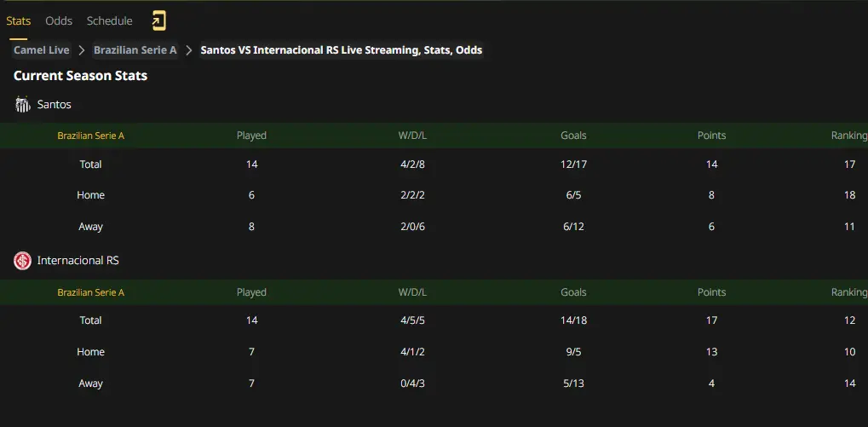Screen dimensions: 868x427
Task: Click the Current Season Stats heading
Action: tap(81, 76)
